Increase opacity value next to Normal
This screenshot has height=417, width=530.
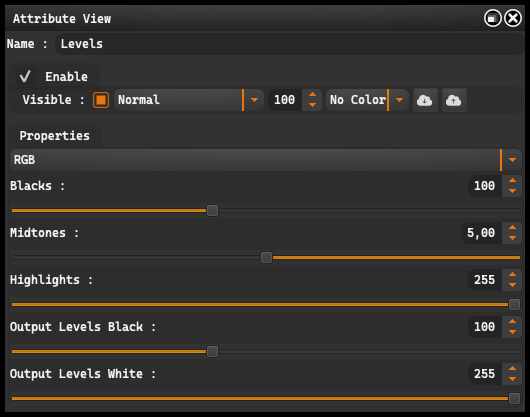tap(312, 95)
